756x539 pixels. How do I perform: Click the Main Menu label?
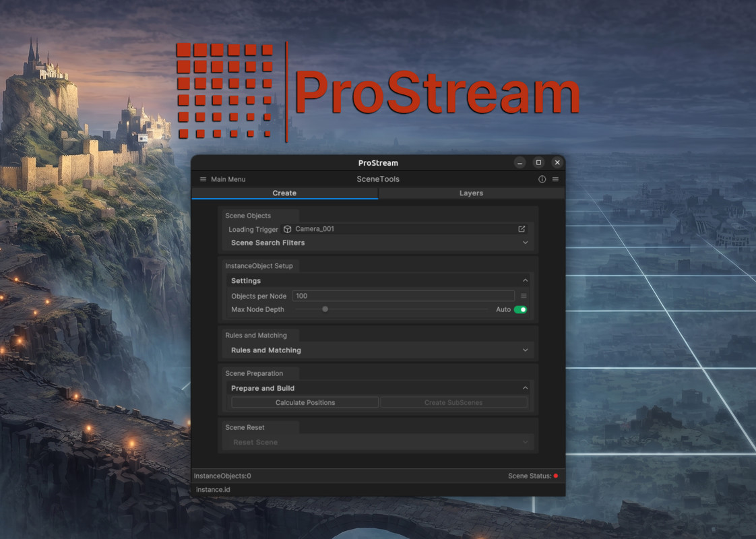(x=228, y=179)
